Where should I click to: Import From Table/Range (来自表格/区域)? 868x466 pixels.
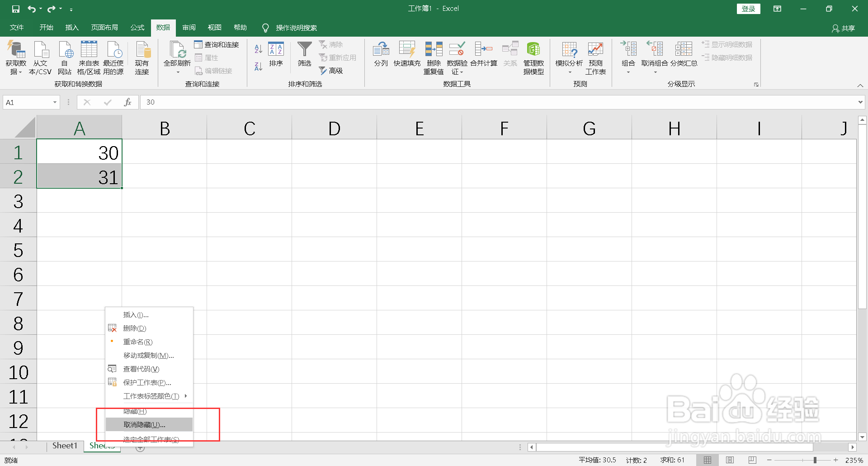(x=89, y=58)
